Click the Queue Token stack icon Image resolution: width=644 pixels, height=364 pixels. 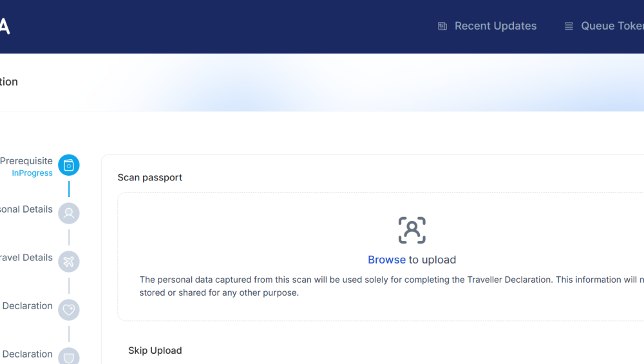tap(569, 26)
